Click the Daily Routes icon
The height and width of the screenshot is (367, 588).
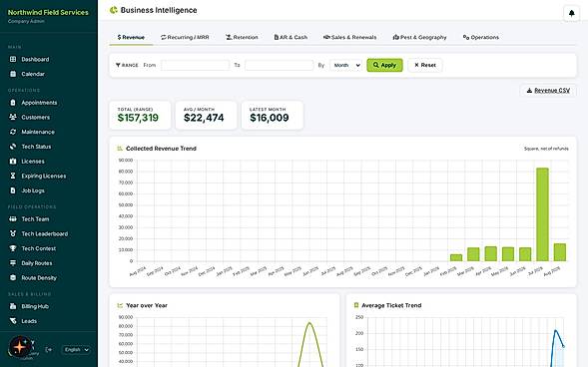(x=13, y=263)
